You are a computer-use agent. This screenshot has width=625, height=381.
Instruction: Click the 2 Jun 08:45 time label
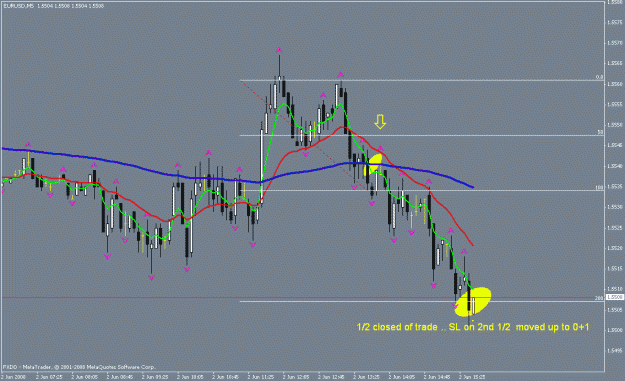point(120,377)
